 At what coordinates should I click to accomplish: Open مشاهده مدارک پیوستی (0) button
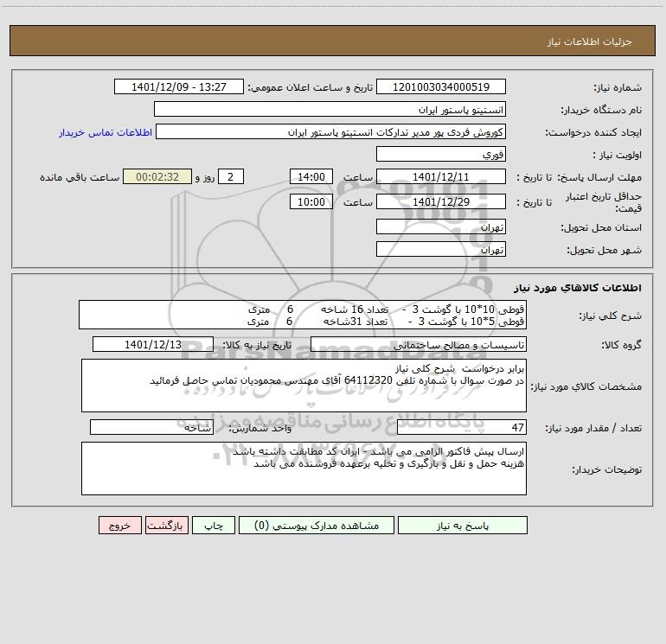[x=317, y=525]
